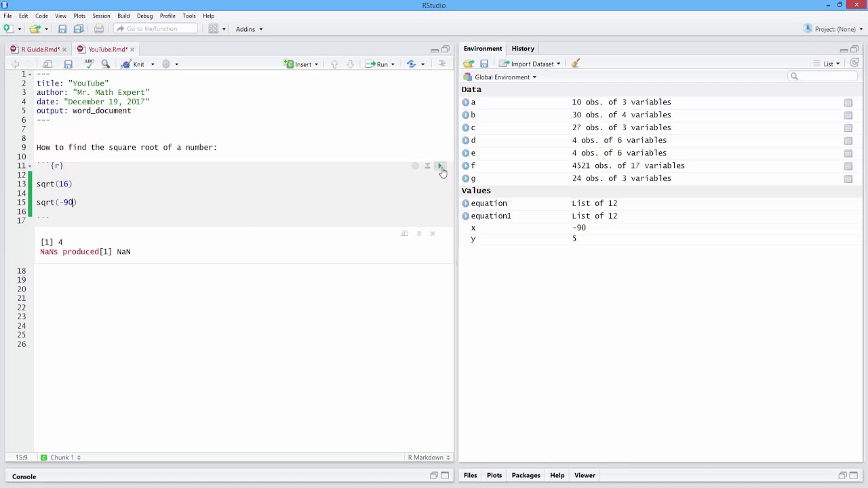View data frame a in grid
This screenshot has height=488, width=868.
(x=848, y=102)
